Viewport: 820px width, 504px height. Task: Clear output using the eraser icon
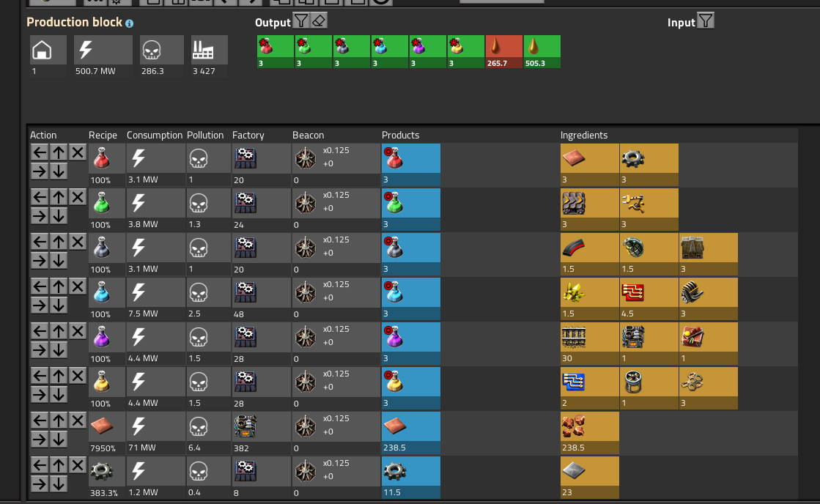pos(319,21)
